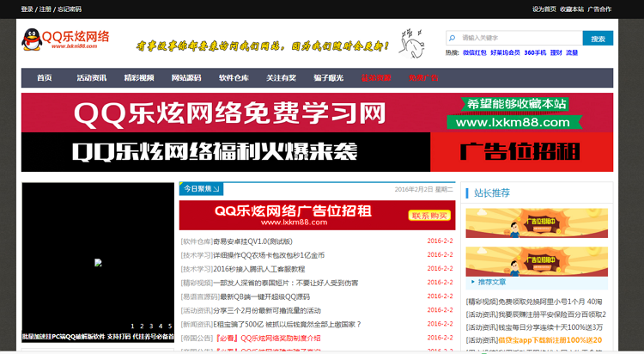Click the 推荐文章 label in sidebar
The image size is (644, 354).
(492, 282)
